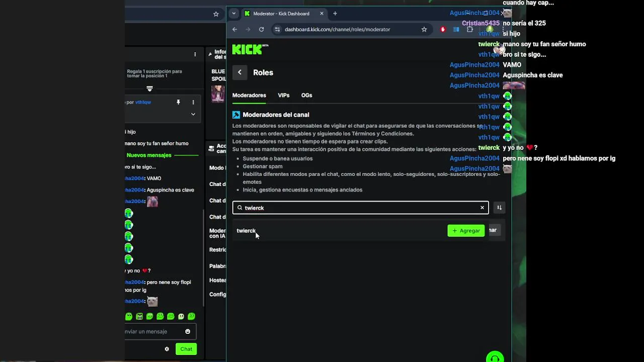644x362 pixels.
Task: Click the leaderboard collapse icon under gift text
Action: [x=149, y=88]
